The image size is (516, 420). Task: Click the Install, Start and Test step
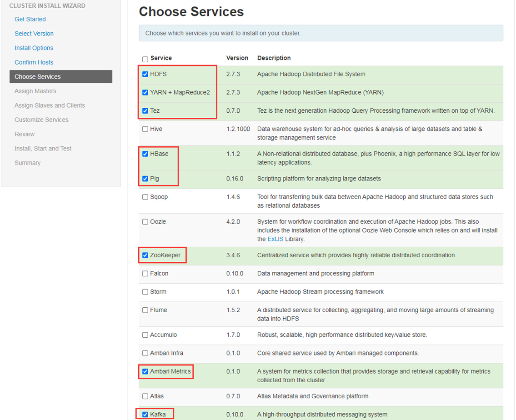coord(43,148)
